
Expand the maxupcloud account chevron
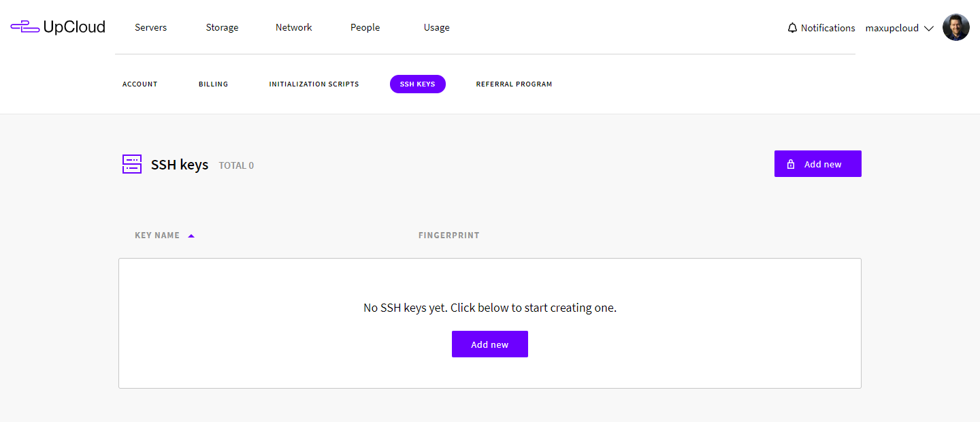(x=928, y=29)
